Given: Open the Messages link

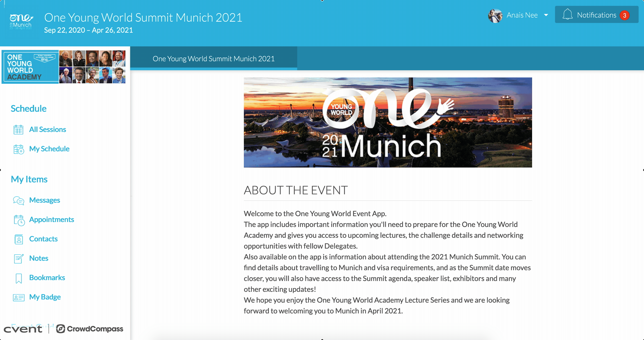Looking at the screenshot, I should [x=45, y=200].
